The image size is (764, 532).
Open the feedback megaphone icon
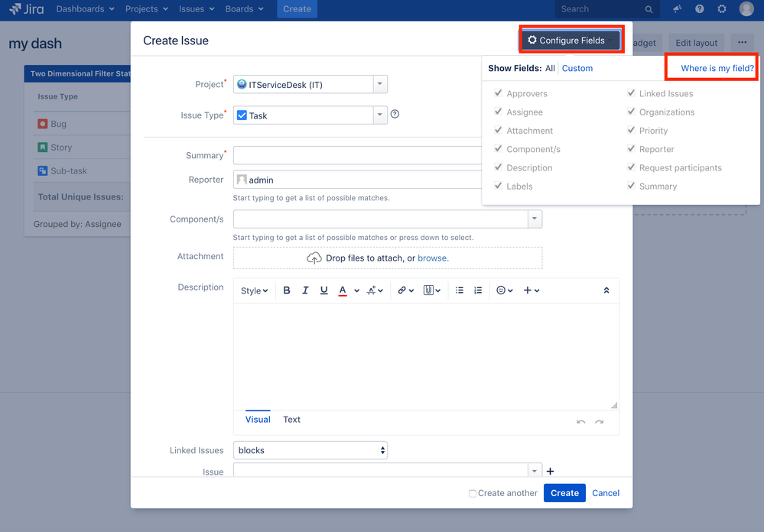tap(678, 8)
